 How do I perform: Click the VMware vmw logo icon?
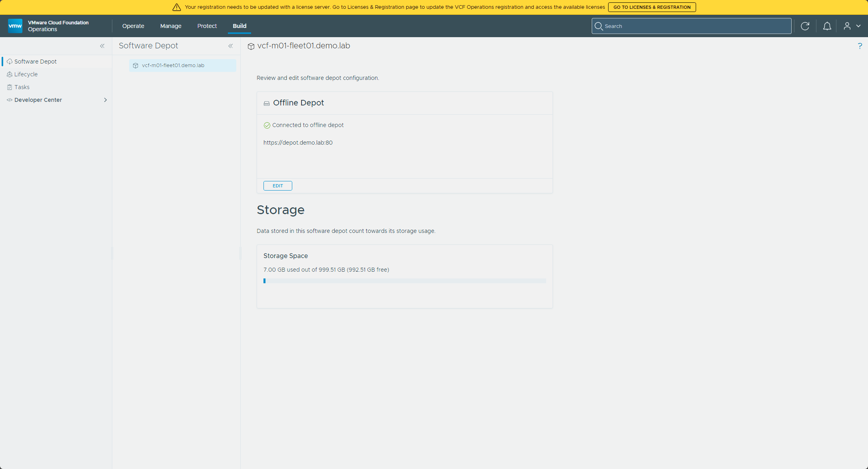(15, 26)
